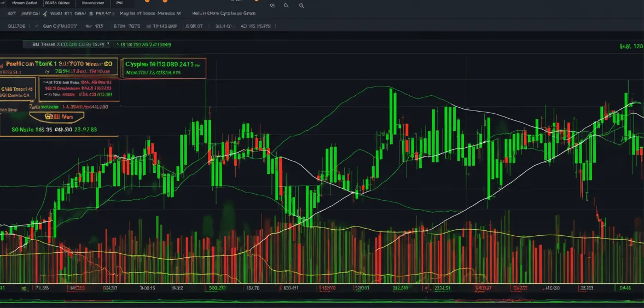Screen dimensions: 644x308
Task: Click the middle magnifier search icon
Action: coord(287,5)
